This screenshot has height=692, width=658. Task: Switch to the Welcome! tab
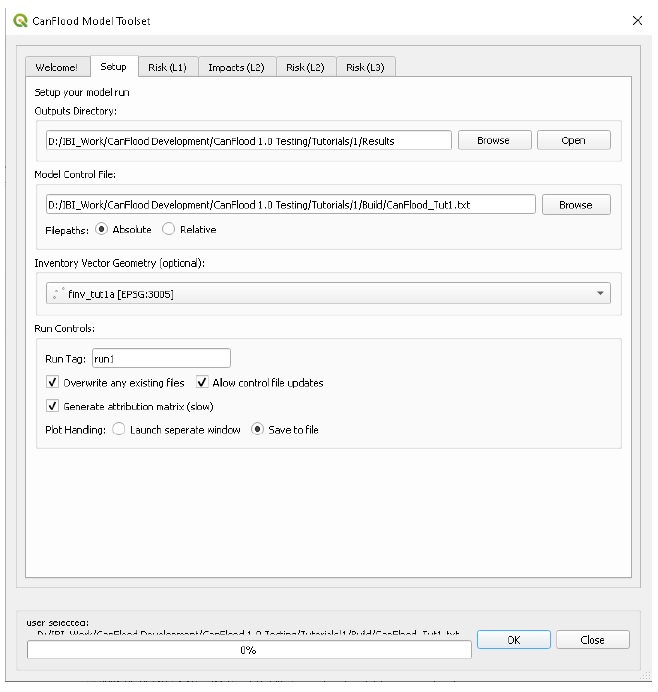[56, 67]
